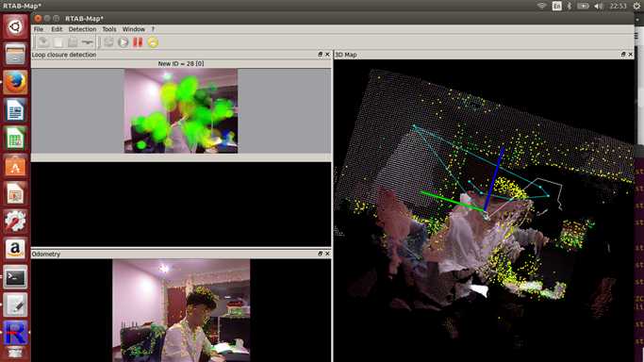Click the 3D Map point cloud view
Image resolution: width=644 pixels, height=362 pixels.
[x=484, y=210]
